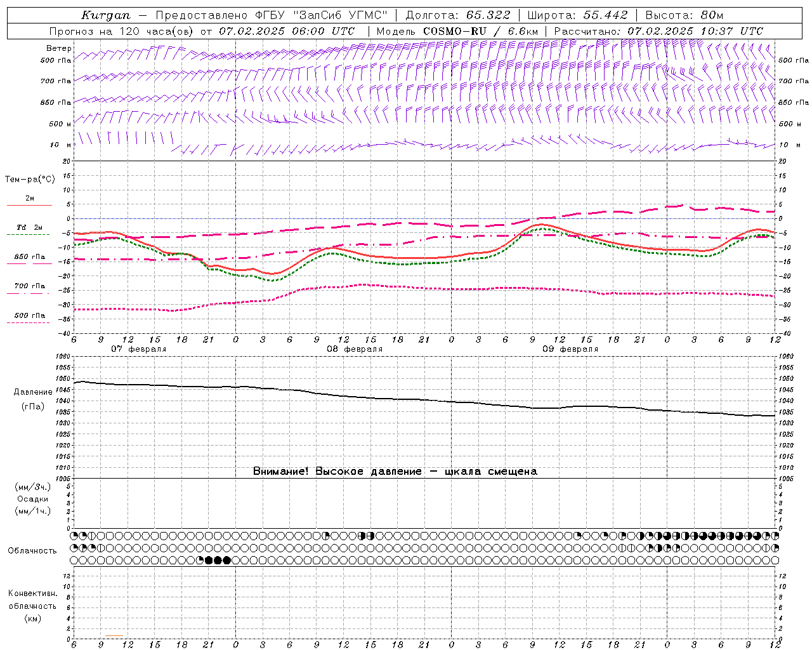Click the Облачность panel label
Screen dimensions: 812x650
click(32, 551)
